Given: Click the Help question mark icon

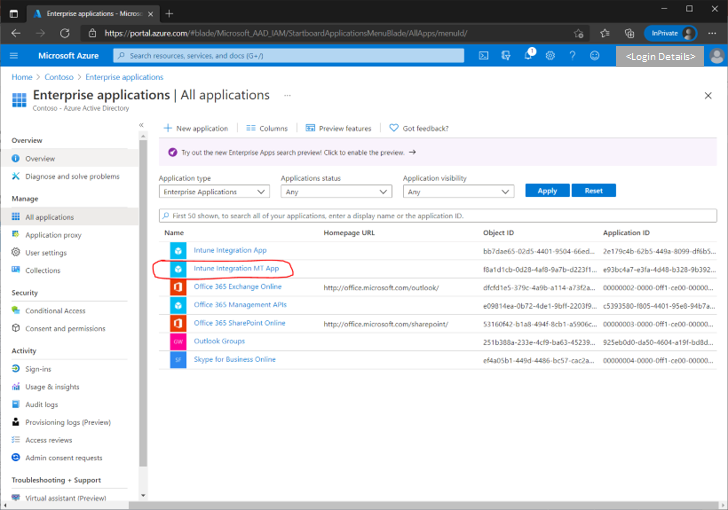Looking at the screenshot, I should [572, 55].
